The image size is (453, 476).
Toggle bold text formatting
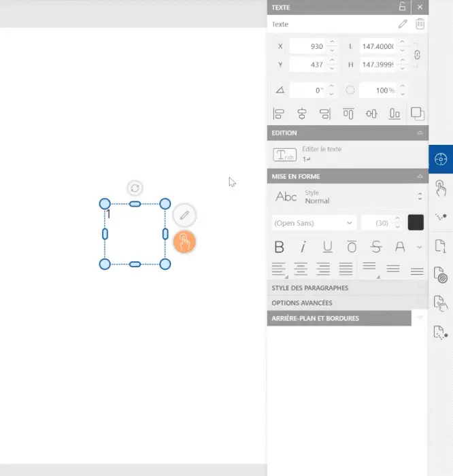click(279, 247)
